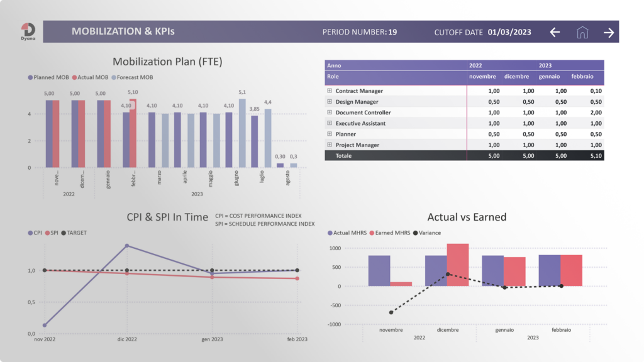
Task: Click the Mobilization Plan (FTE) chart title
Action: click(167, 62)
